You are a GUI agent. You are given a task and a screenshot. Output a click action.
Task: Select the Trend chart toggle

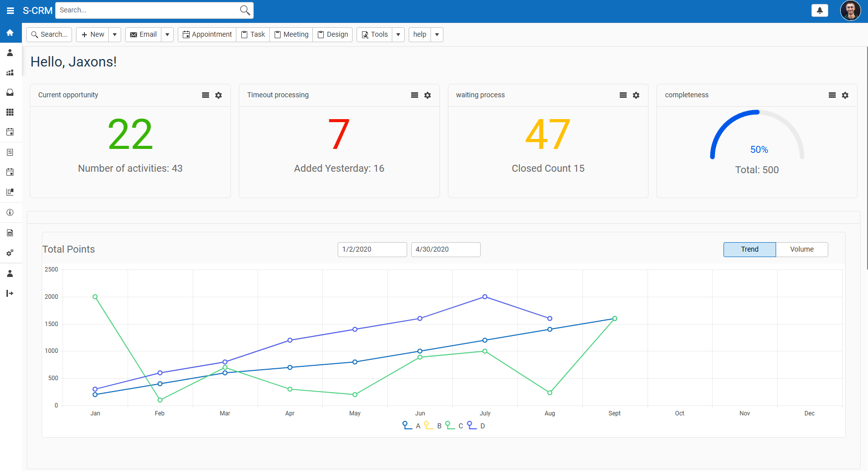point(749,250)
